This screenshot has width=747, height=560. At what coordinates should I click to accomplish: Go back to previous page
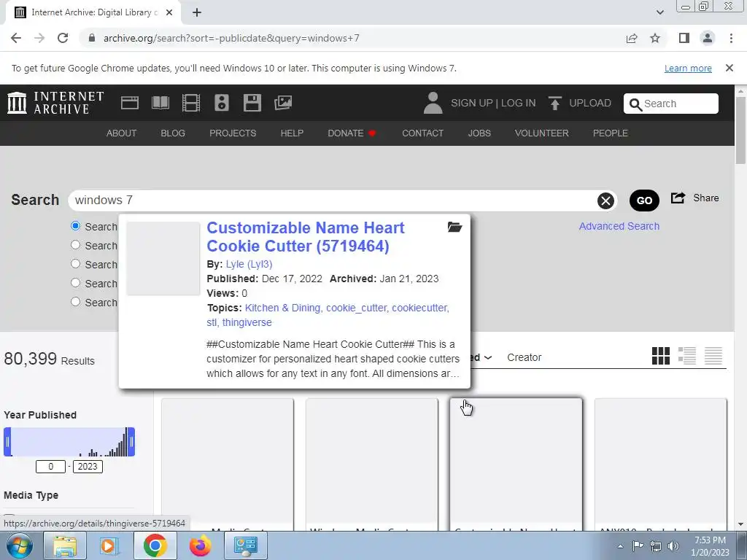point(16,38)
